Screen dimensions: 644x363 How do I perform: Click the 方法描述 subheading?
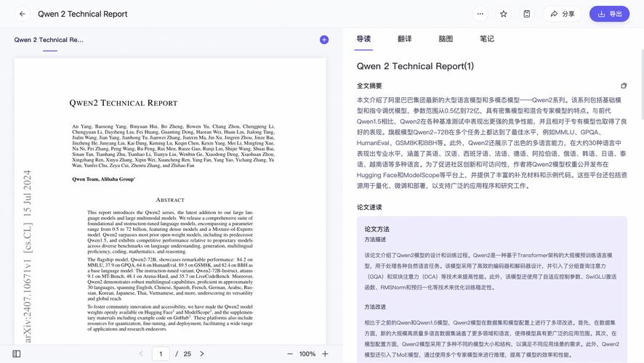point(375,240)
